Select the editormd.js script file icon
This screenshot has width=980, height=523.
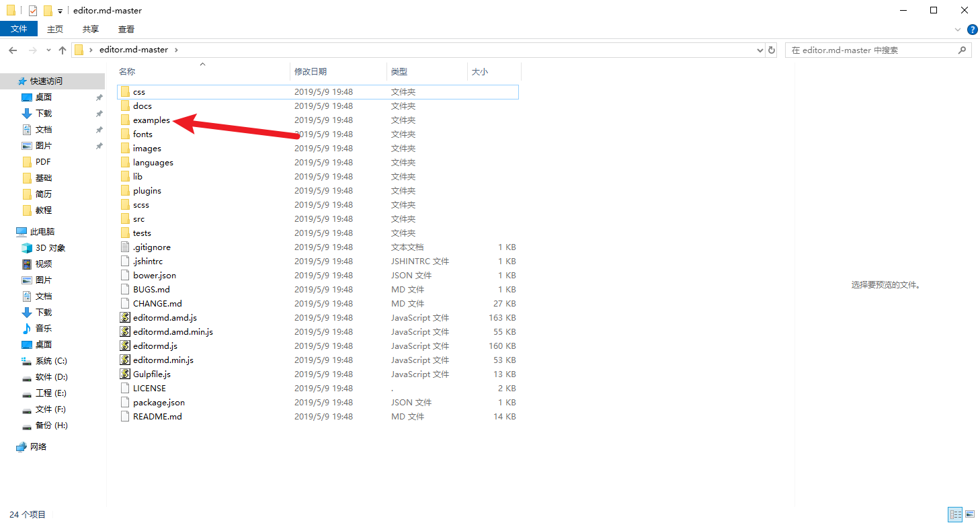pyautogui.click(x=125, y=346)
